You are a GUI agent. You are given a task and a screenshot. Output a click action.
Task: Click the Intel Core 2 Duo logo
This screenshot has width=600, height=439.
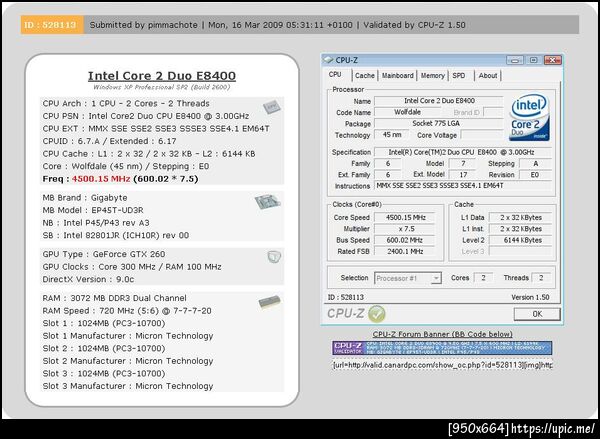(x=530, y=118)
